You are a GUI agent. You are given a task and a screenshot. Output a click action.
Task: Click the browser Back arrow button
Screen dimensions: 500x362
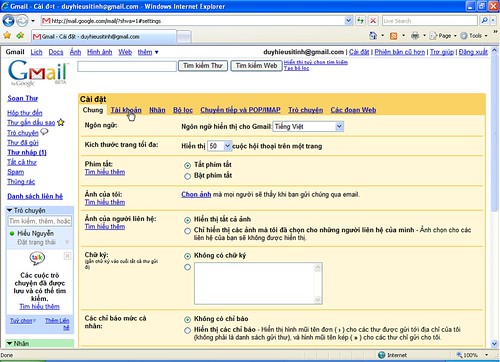tap(8, 21)
